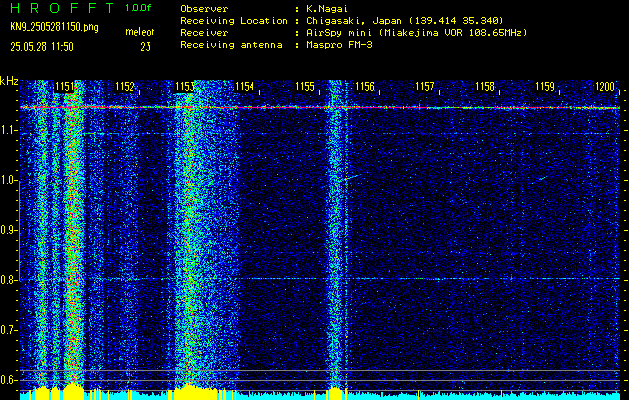Click the 0.9 frequency axis label

(9, 230)
